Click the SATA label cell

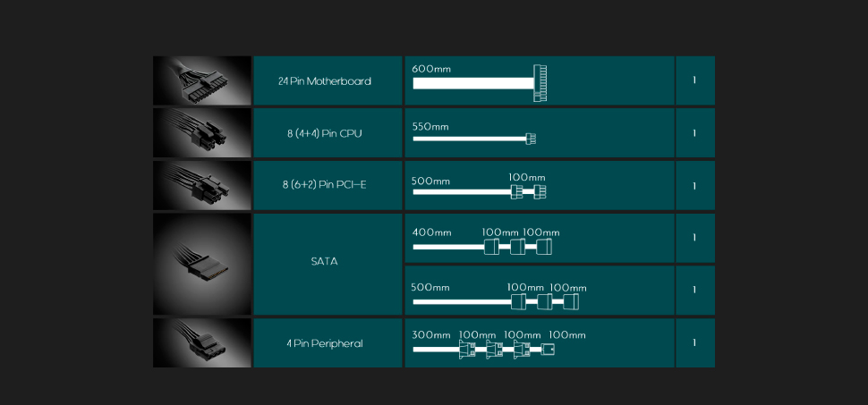point(324,263)
